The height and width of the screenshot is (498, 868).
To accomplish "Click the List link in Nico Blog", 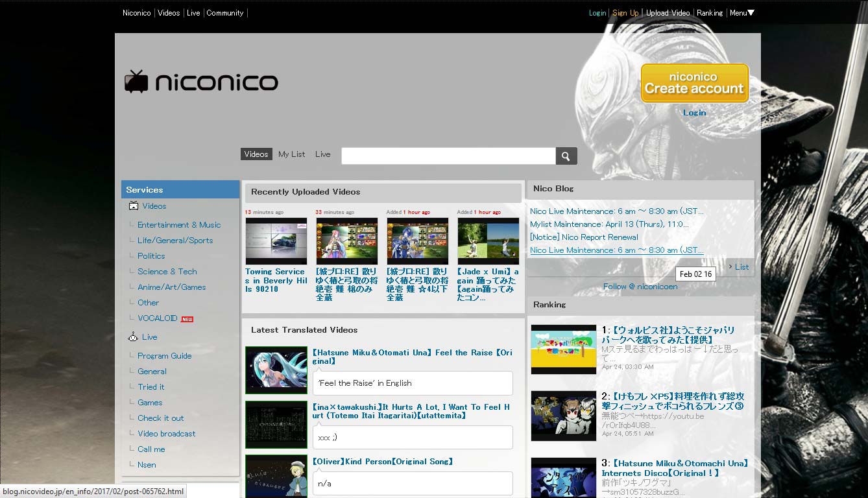I will (741, 267).
